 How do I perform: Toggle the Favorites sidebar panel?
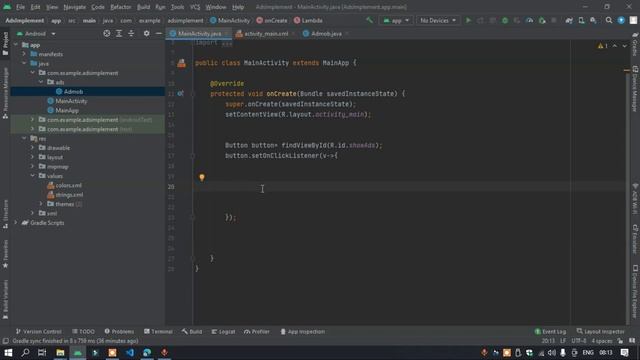[5, 254]
